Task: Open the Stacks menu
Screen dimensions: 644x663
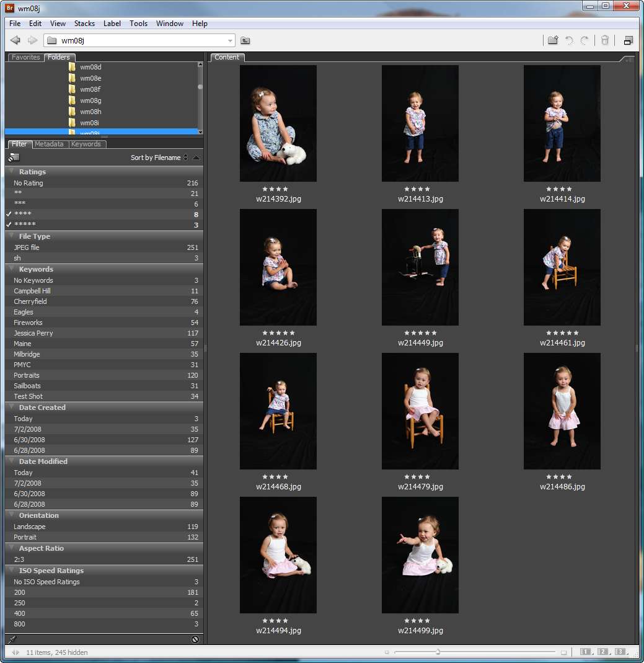Action: pyautogui.click(x=84, y=23)
